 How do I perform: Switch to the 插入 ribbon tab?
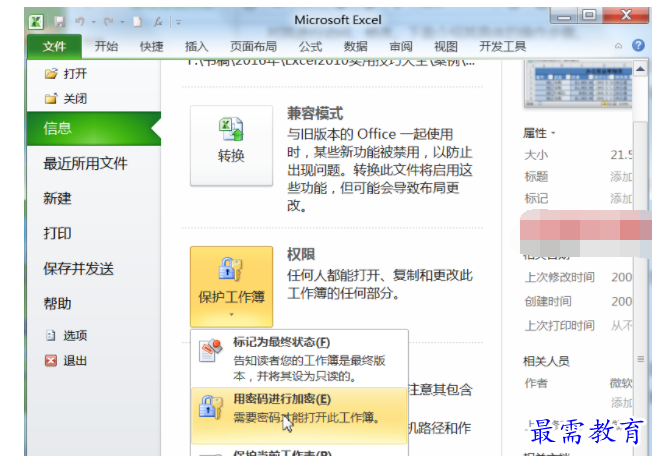(x=196, y=46)
